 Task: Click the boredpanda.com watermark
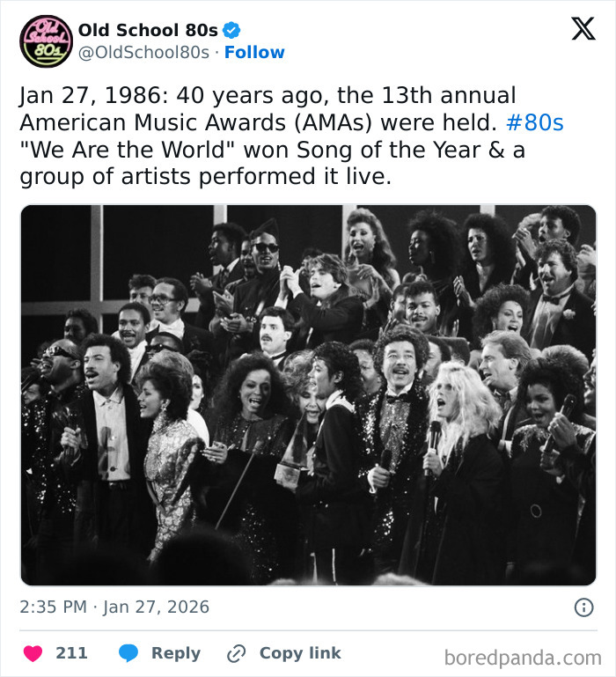click(523, 657)
